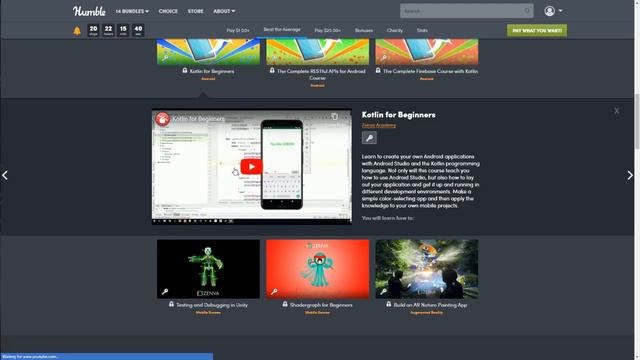The height and width of the screenshot is (360, 640).
Task: Click lock icon beside Complete Firebase Course
Action: pos(378,70)
